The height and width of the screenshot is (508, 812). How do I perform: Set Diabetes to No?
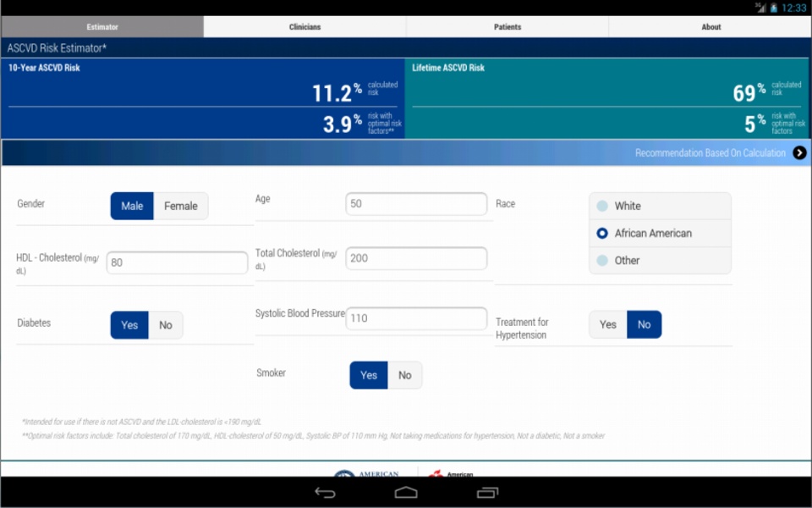166,325
